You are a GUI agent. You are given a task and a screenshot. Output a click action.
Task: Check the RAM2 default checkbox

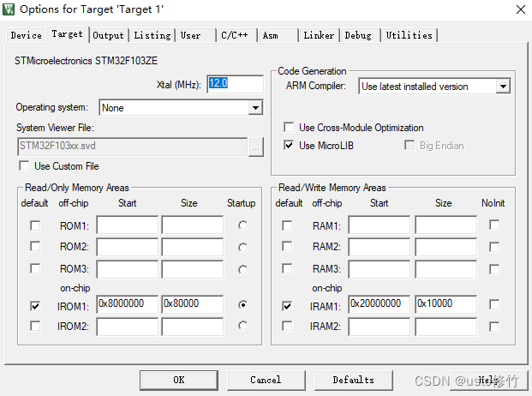coord(287,246)
